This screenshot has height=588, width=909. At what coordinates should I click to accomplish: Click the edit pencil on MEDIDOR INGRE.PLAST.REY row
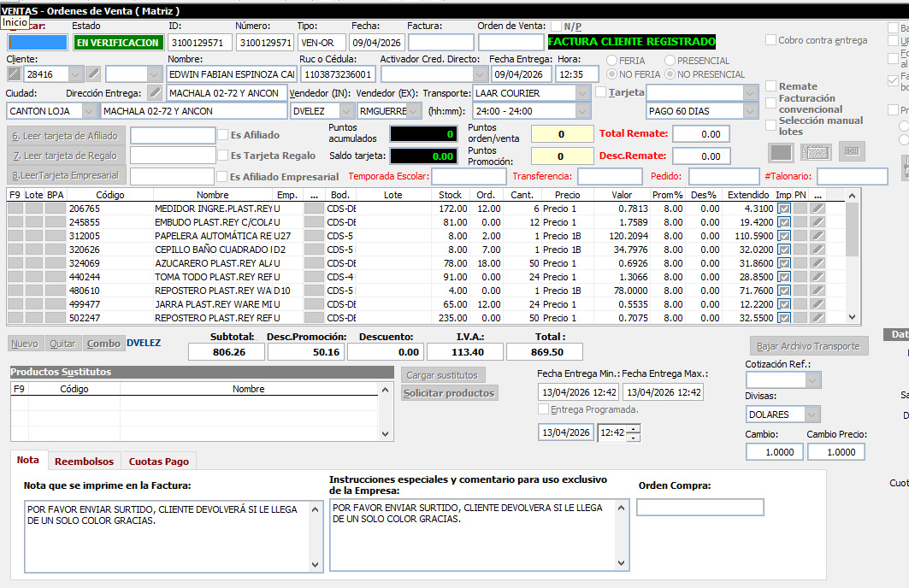pyautogui.click(x=818, y=209)
